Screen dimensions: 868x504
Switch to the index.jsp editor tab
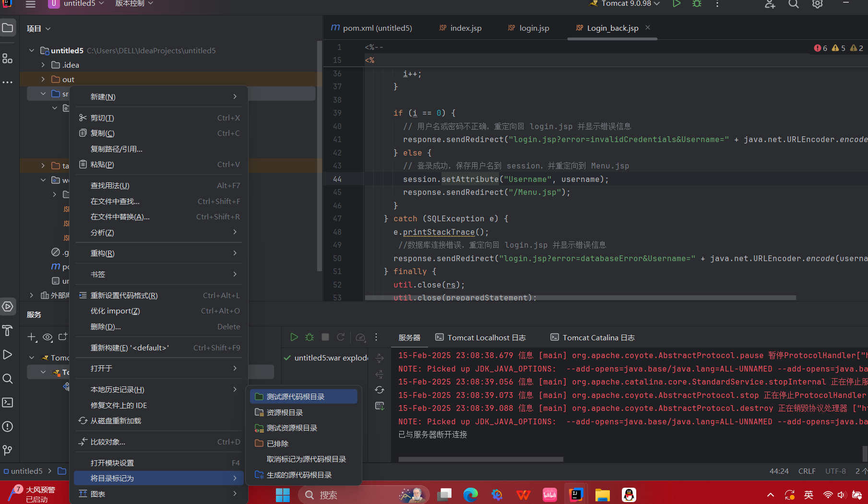coord(461,28)
